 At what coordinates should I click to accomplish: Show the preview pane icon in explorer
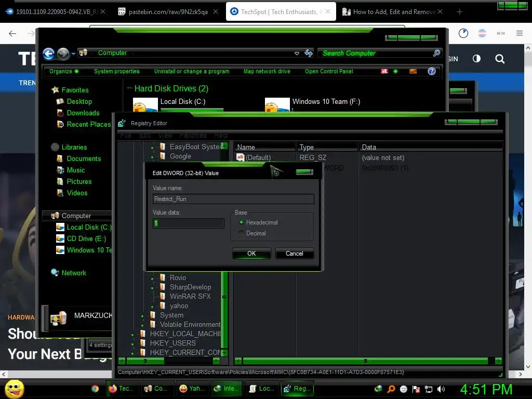click(x=413, y=71)
